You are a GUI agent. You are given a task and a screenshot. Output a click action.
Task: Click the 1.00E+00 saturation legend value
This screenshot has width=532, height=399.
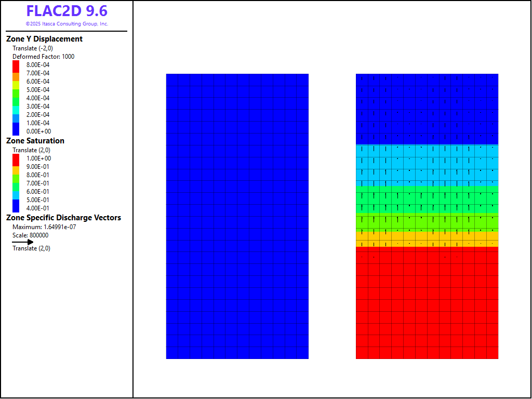tap(38, 158)
